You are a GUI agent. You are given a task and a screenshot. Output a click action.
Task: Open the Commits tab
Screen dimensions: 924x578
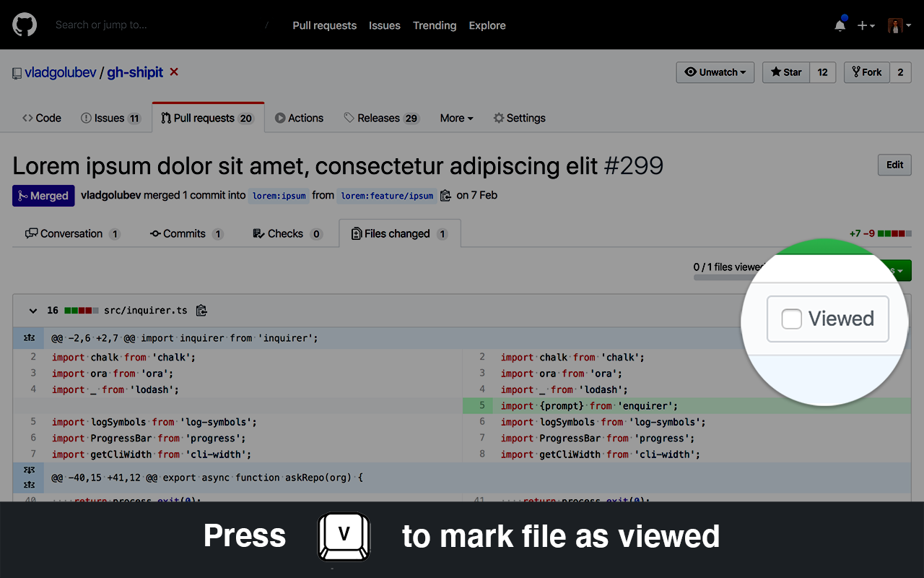[186, 233]
